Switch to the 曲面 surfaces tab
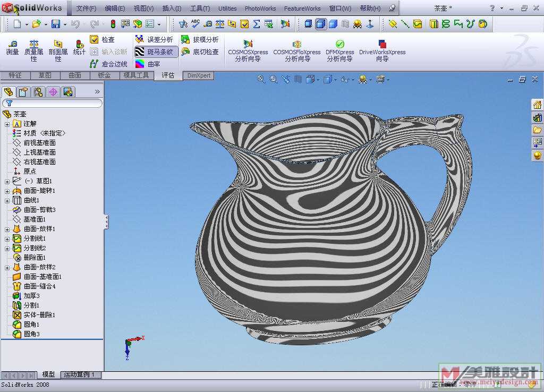Viewport: 544px width, 392px height. (75, 75)
